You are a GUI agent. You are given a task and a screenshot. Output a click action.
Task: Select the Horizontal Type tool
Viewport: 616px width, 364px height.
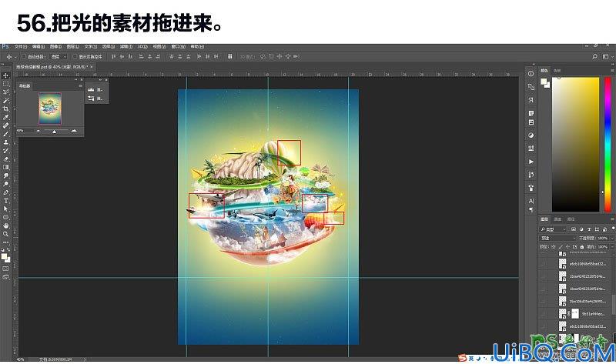(x=5, y=201)
